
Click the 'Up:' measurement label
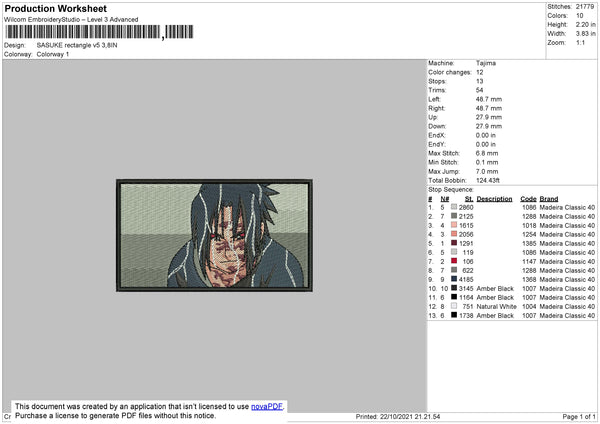(433, 117)
